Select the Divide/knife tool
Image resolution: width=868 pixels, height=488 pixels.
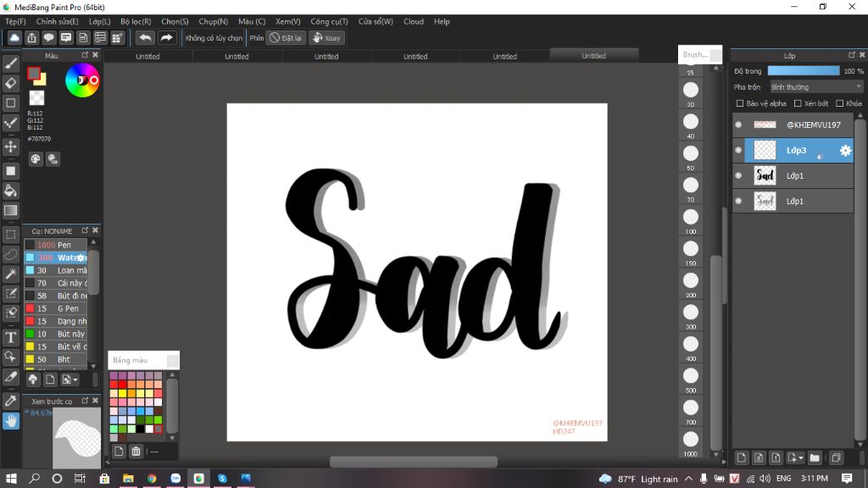(x=10, y=377)
